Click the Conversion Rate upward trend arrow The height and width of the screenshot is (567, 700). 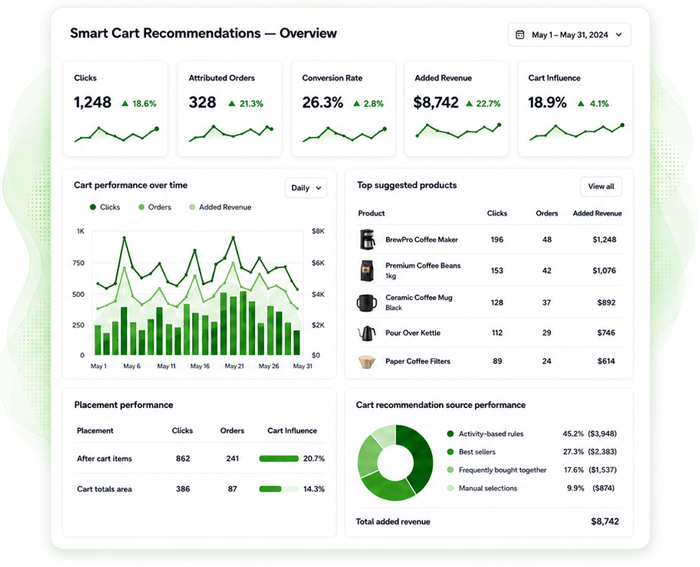(356, 104)
